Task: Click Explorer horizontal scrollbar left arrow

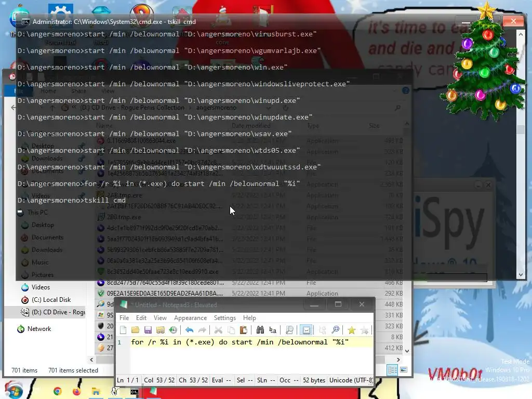Action: click(91, 360)
